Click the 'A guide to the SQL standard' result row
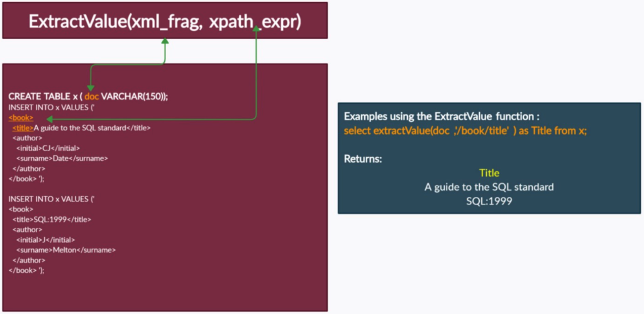 pyautogui.click(x=489, y=188)
